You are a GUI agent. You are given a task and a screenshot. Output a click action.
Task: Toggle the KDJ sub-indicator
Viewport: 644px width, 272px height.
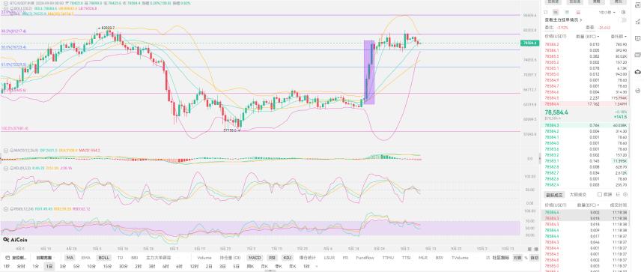287,258
